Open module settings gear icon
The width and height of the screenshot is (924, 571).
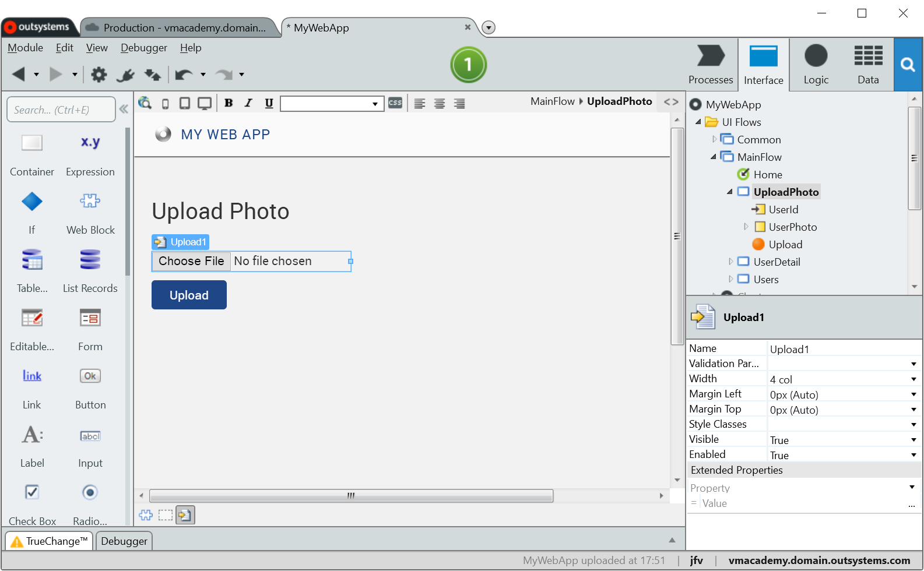coord(99,75)
